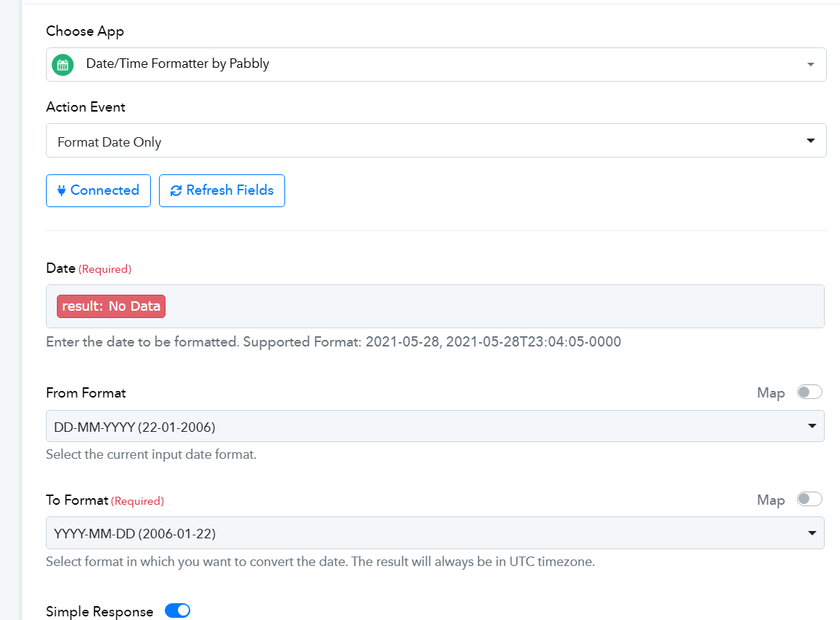Disable the Simple Response toggle
Viewport: 840px width, 620px height.
pyautogui.click(x=177, y=611)
